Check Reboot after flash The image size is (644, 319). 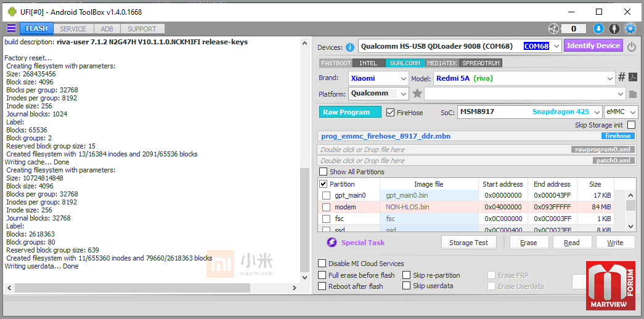322,286
